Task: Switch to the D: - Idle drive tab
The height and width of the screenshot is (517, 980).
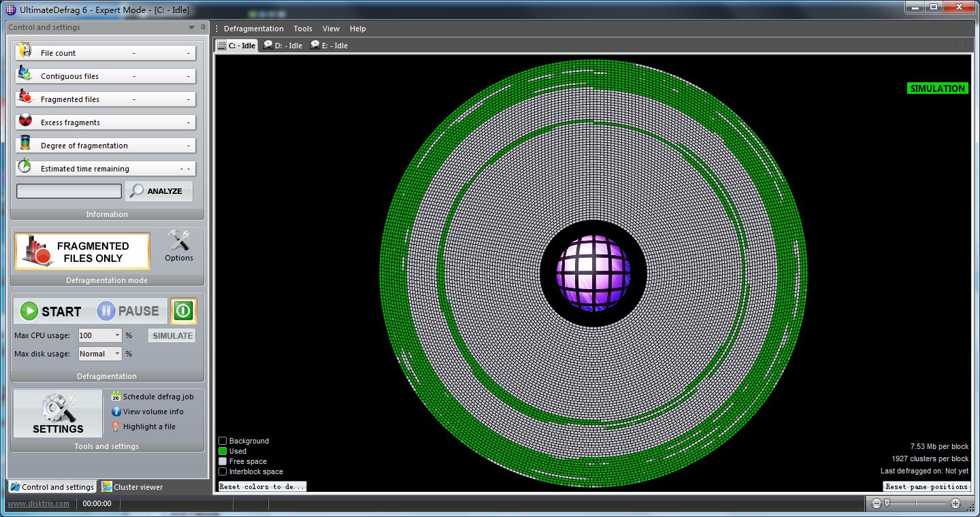Action: coord(283,46)
